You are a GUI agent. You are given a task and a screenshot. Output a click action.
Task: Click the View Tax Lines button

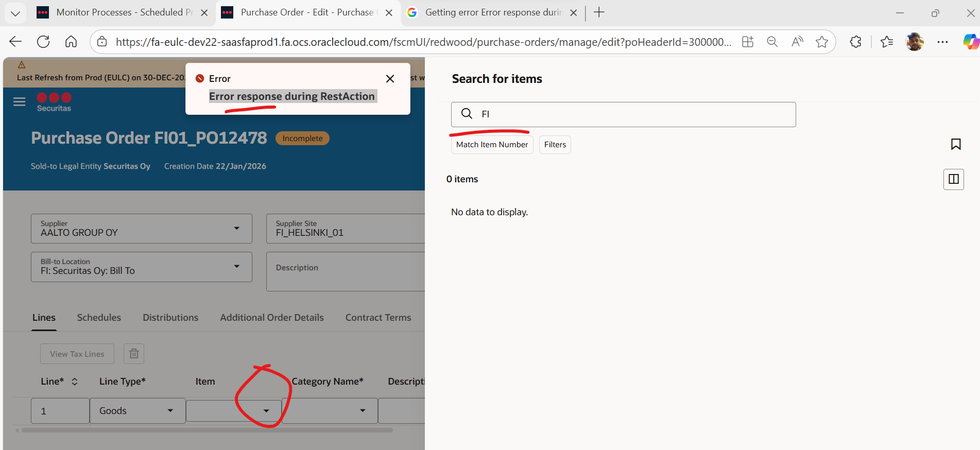tap(77, 354)
